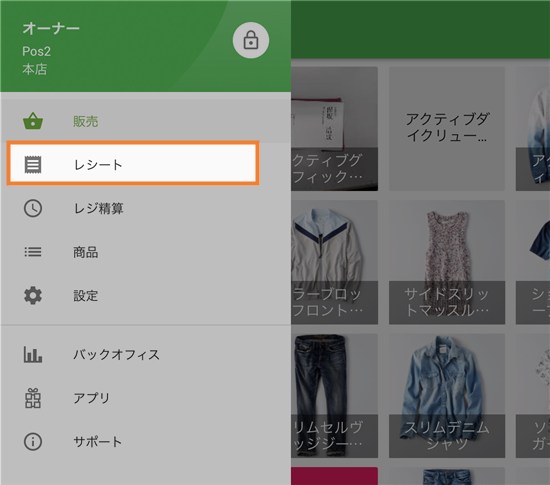Select the アクティブダイクリュー product tile
The width and height of the screenshot is (550, 485).
(x=447, y=129)
